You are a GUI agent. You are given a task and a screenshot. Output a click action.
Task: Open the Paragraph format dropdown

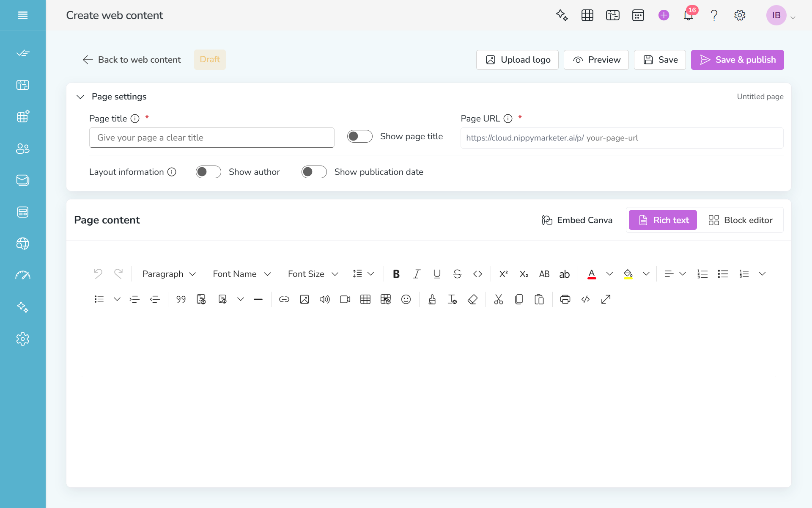pos(169,274)
